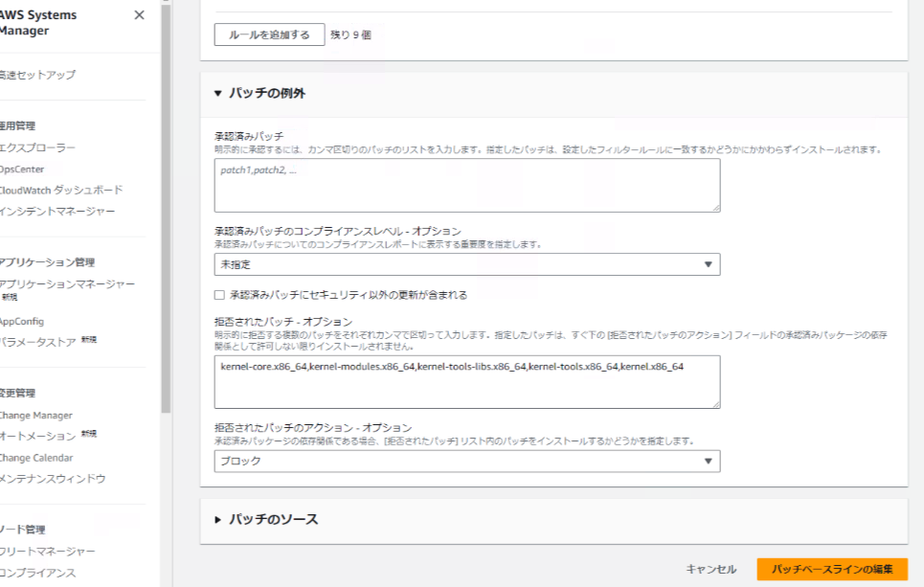Viewport: 924px width, 587px height.
Task: Select パラメータストア in the sidebar
Action: click(x=38, y=342)
